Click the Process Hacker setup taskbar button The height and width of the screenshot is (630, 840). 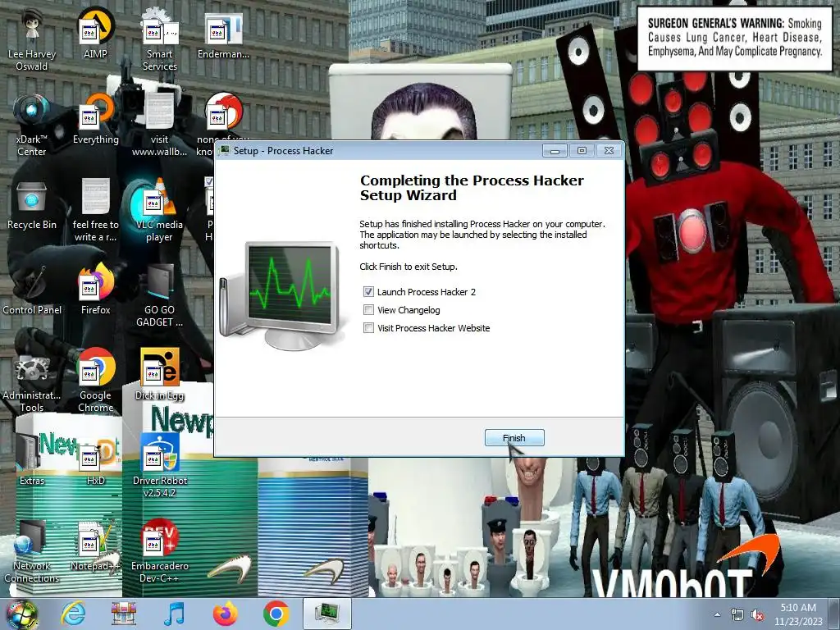click(326, 614)
